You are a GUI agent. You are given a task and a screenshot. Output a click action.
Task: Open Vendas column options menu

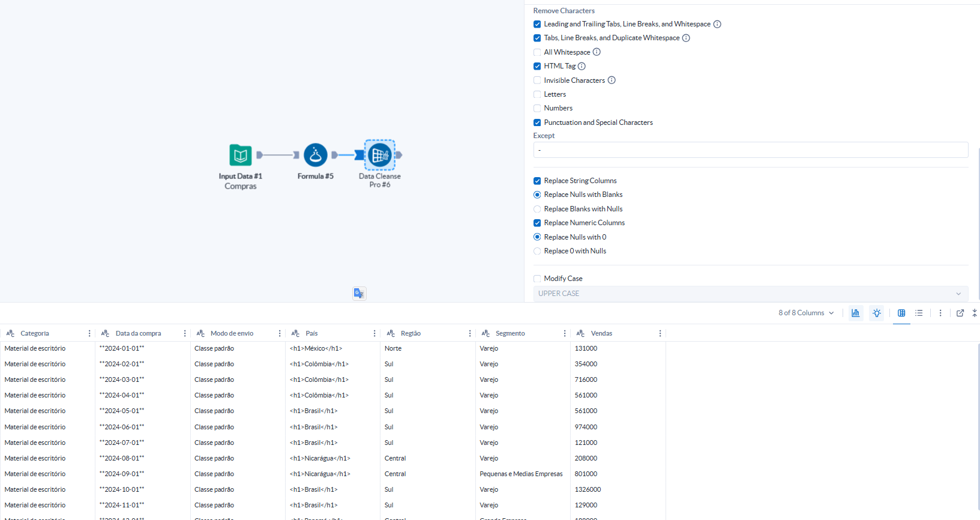pos(660,333)
